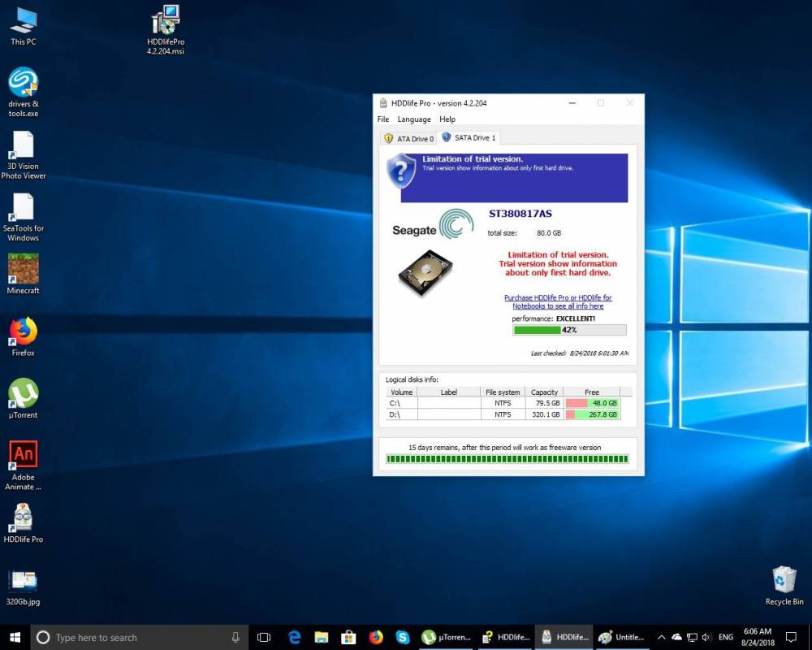812x650 pixels.
Task: Click the Volume column header
Action: 401,392
